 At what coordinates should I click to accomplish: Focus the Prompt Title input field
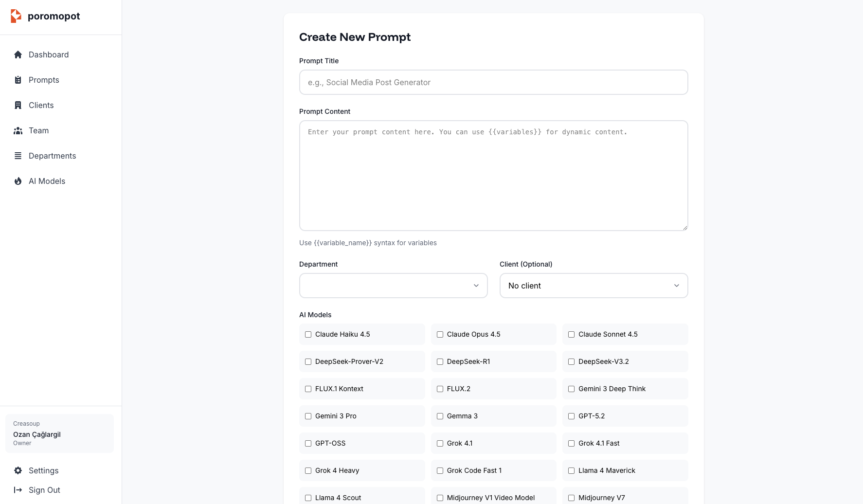click(x=493, y=82)
